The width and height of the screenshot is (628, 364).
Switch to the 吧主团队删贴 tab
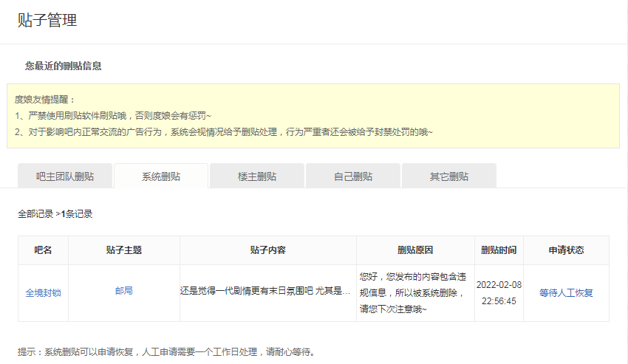(x=65, y=176)
